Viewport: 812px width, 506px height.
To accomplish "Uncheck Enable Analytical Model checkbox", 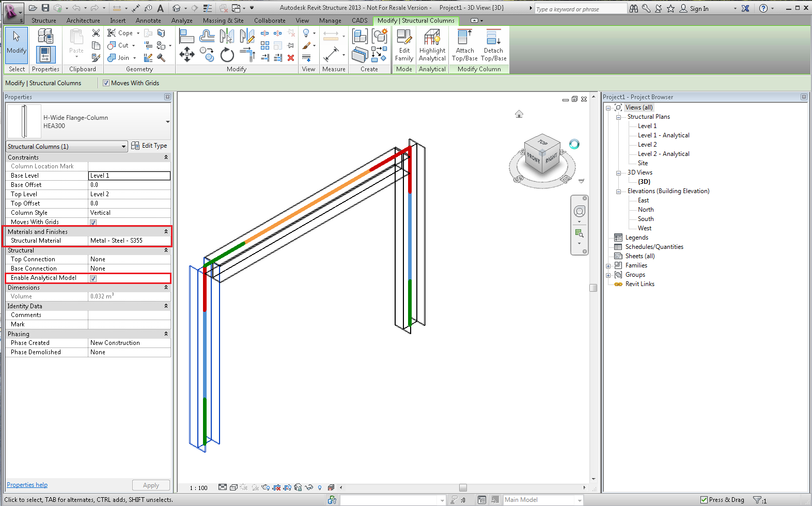I will coord(93,278).
